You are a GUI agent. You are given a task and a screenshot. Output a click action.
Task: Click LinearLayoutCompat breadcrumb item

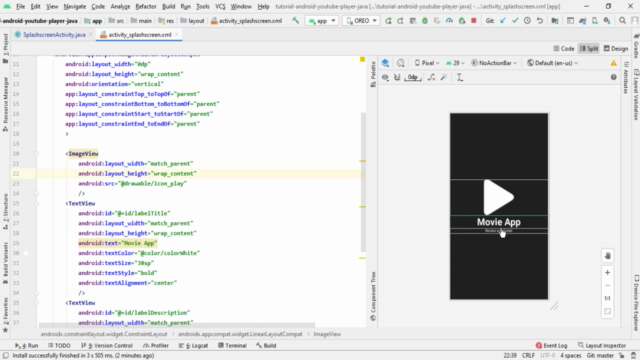[x=240, y=334]
